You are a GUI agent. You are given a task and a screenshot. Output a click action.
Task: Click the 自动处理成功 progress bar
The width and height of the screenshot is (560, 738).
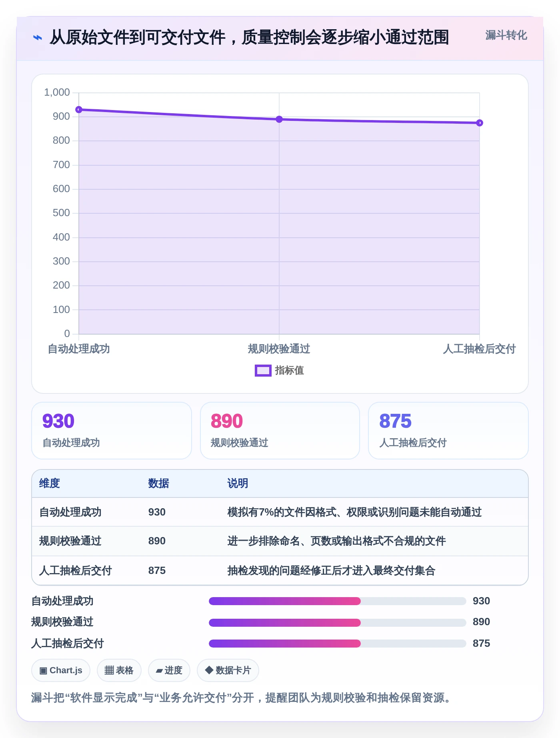[x=337, y=601]
